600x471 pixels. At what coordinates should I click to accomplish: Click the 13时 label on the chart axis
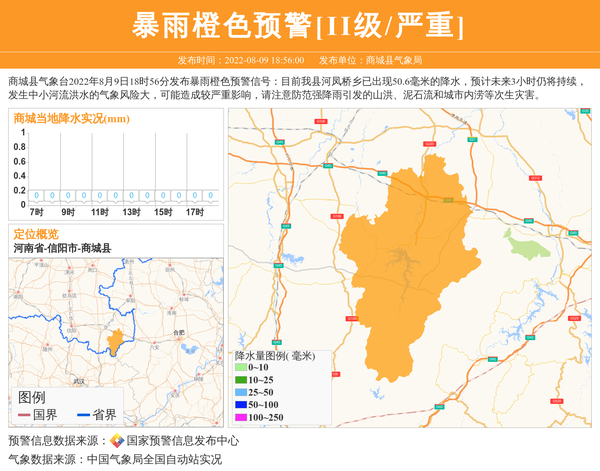click(132, 212)
